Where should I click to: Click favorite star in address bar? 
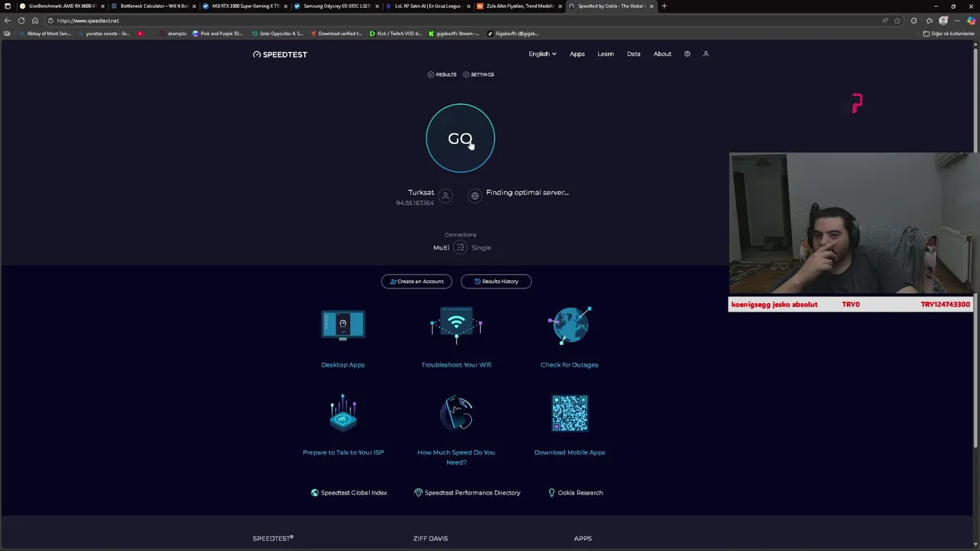(897, 21)
